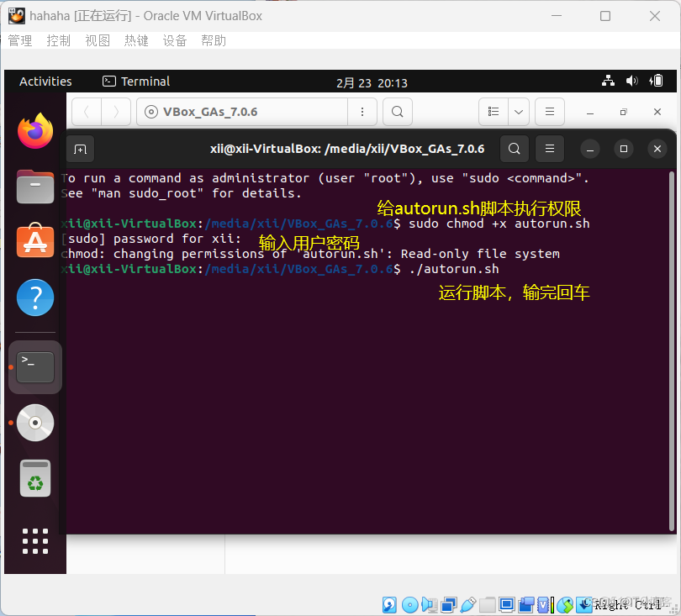This screenshot has width=681, height=616.
Task: Click the back navigation button in Files
Action: [88, 111]
